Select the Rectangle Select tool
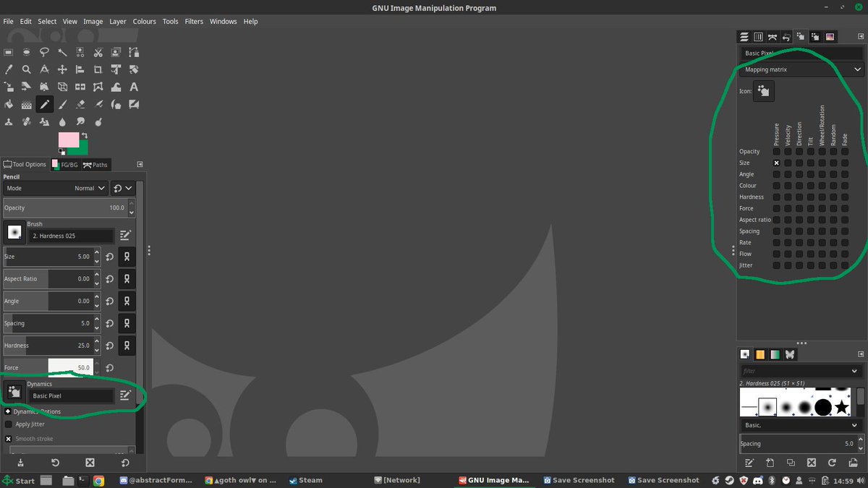The width and height of the screenshot is (868, 488). click(x=9, y=52)
